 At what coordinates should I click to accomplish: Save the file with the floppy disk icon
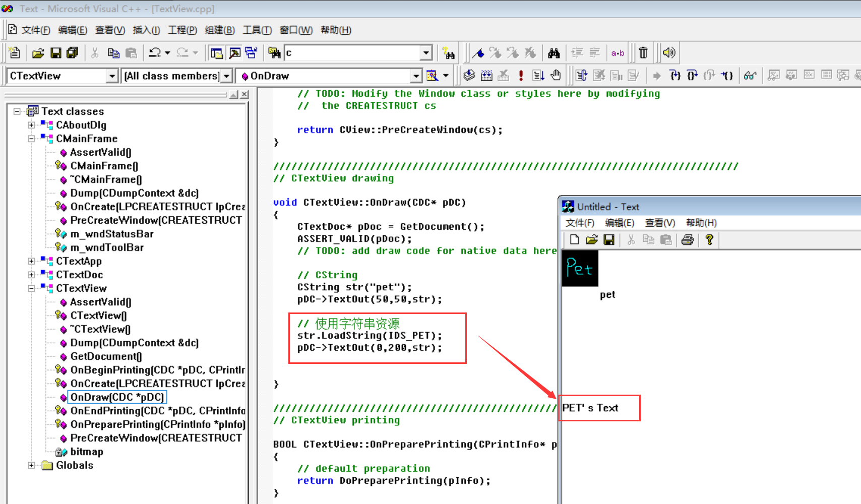[x=56, y=52]
